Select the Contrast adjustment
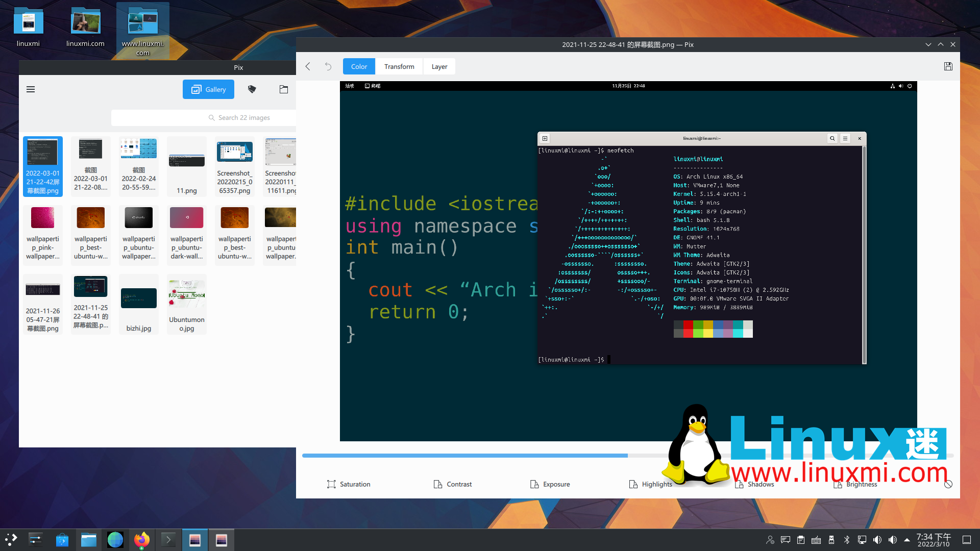This screenshot has height=551, width=980. [x=453, y=484]
